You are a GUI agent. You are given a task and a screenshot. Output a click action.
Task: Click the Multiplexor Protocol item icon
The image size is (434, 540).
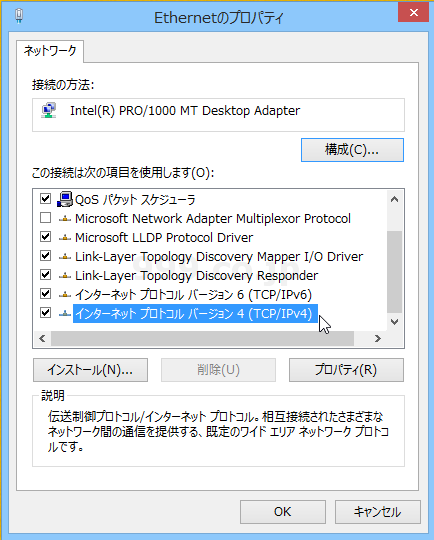coord(65,218)
